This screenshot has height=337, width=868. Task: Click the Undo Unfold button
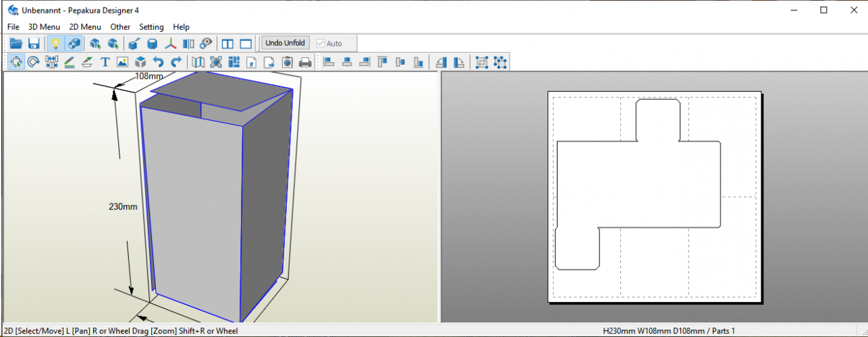[x=285, y=43]
